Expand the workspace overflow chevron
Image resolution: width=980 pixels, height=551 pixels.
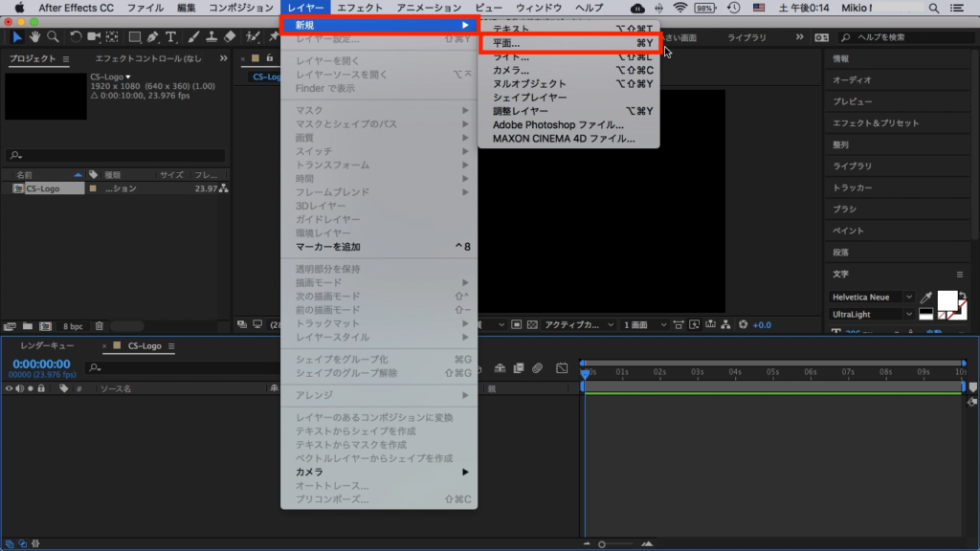pos(799,37)
